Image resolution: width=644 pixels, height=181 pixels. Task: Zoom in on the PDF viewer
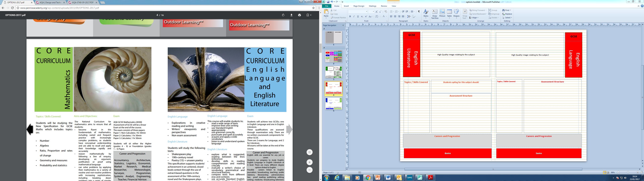coord(309,162)
